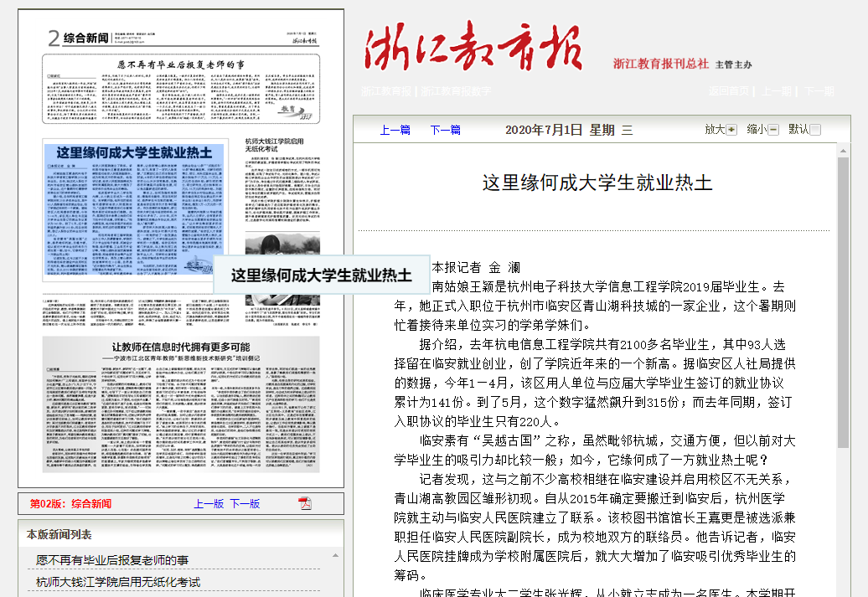
Task: Open previous page via 上一版
Action: click(209, 503)
